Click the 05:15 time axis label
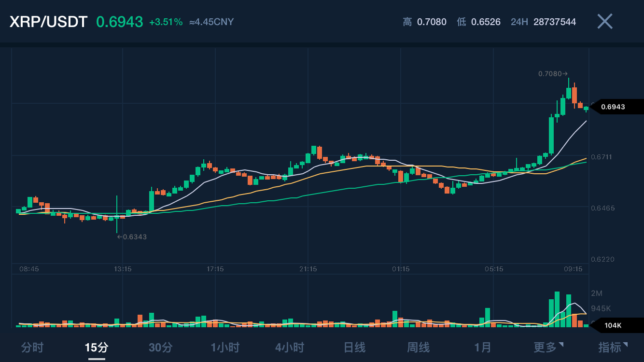The height and width of the screenshot is (362, 644). (x=493, y=269)
